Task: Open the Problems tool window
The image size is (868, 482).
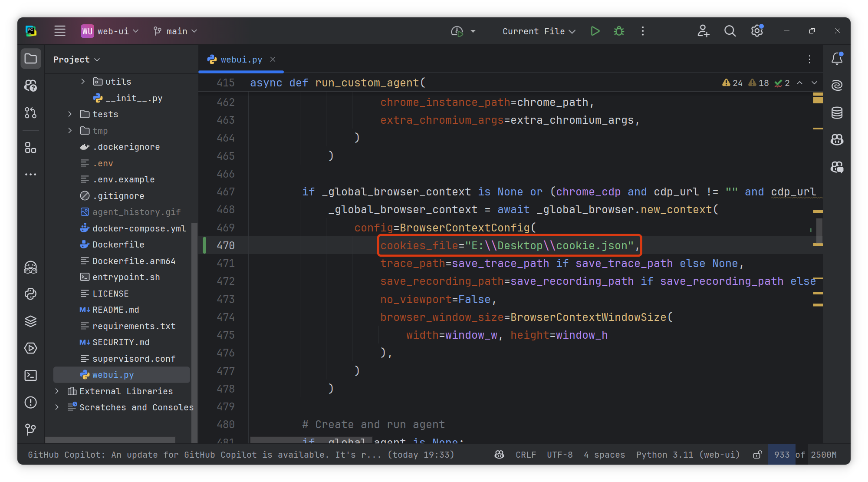Action: (30, 403)
